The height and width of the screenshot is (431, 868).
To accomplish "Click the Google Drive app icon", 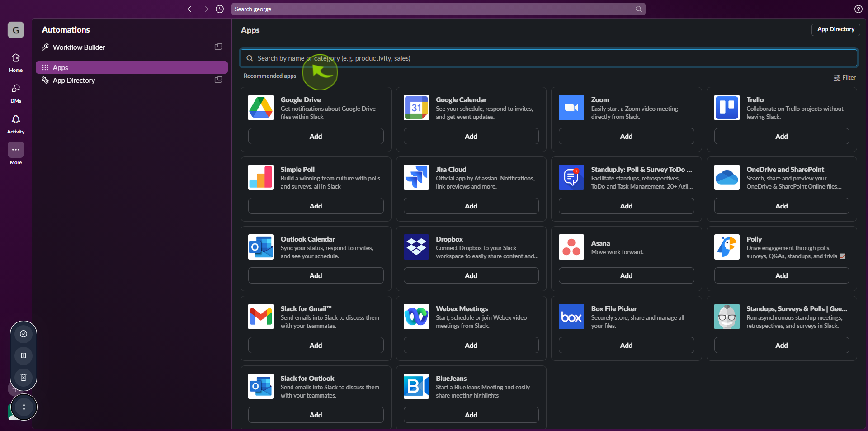I will pyautogui.click(x=261, y=108).
